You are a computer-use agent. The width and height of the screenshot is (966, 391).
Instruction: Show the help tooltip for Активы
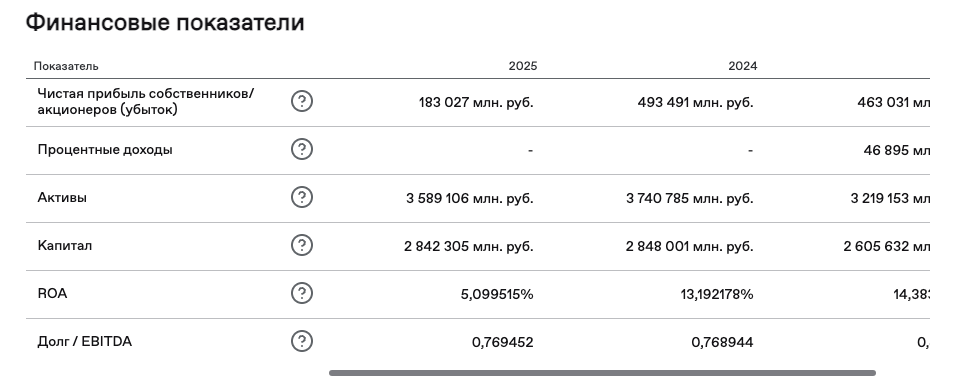[x=301, y=197]
